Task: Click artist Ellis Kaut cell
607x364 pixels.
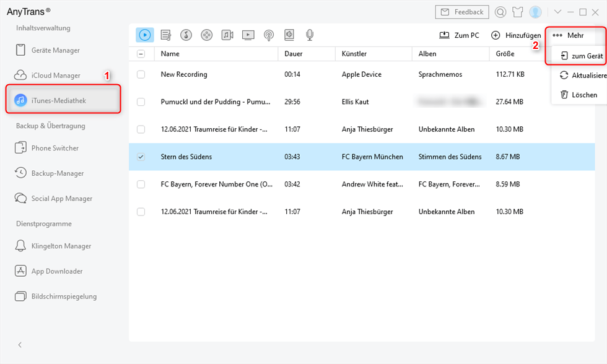Action: click(x=355, y=102)
